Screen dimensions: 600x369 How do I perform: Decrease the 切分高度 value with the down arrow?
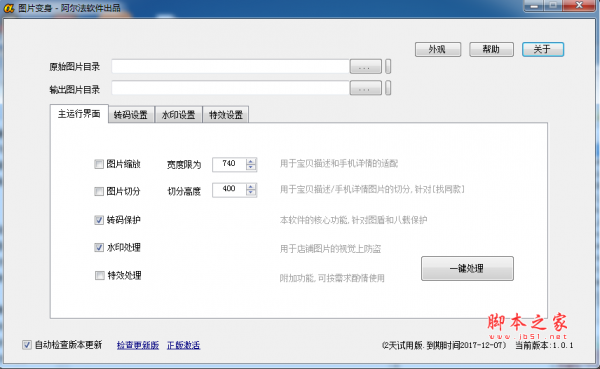point(251,193)
